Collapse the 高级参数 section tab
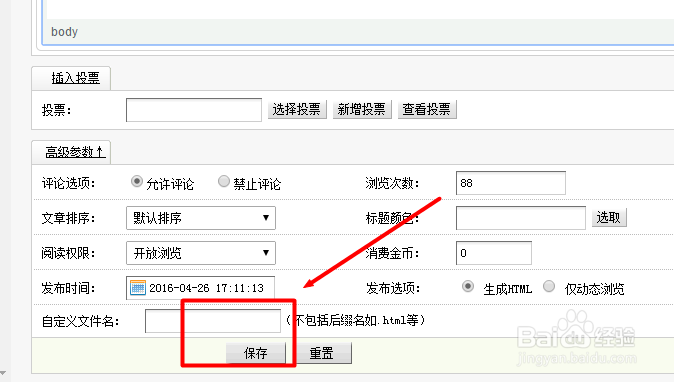 [x=75, y=152]
